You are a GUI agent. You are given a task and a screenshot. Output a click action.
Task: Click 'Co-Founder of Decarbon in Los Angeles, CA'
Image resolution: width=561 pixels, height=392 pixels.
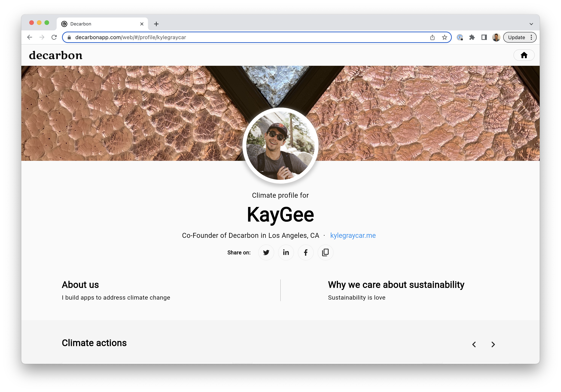[x=251, y=235]
